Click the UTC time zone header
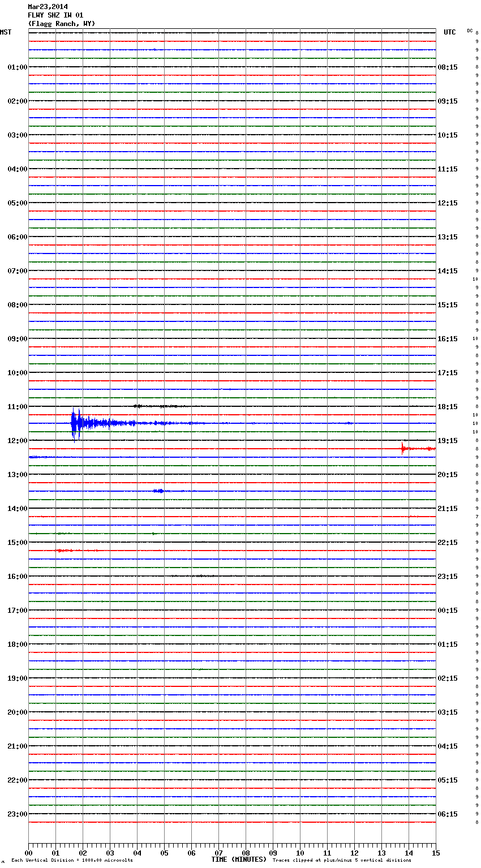This screenshot has width=481, height=868. (x=450, y=32)
